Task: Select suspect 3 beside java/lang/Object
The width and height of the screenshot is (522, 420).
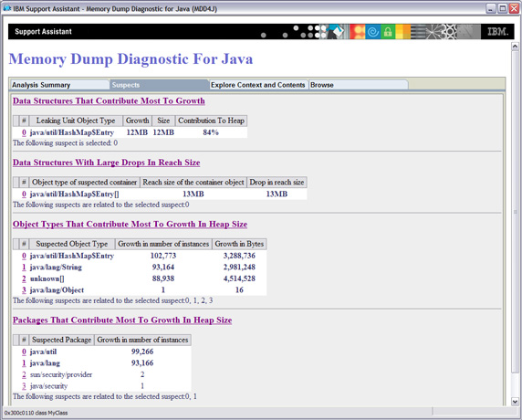Action: tap(24, 290)
